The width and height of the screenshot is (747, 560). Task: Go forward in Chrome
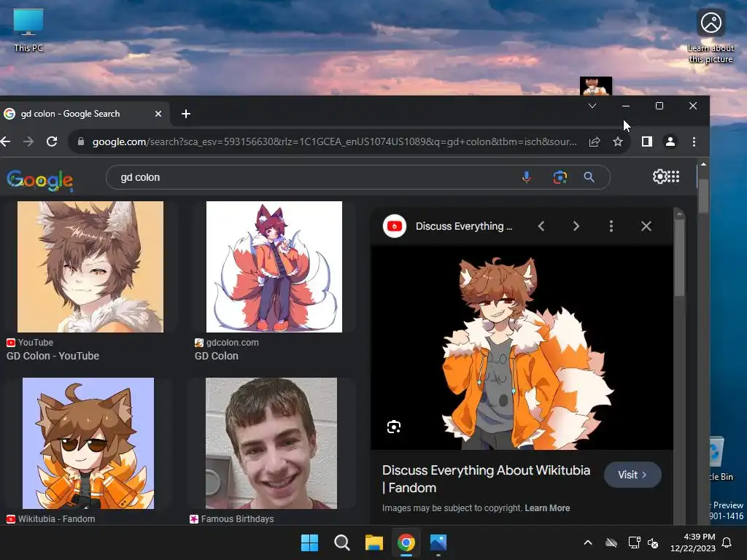point(28,141)
